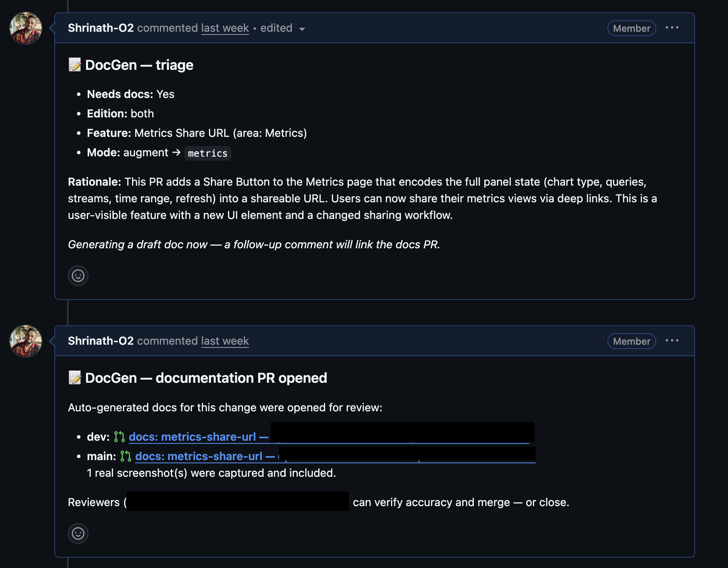Image resolution: width=728 pixels, height=568 pixels.
Task: Open three-dot menu on triage comment
Action: click(672, 28)
